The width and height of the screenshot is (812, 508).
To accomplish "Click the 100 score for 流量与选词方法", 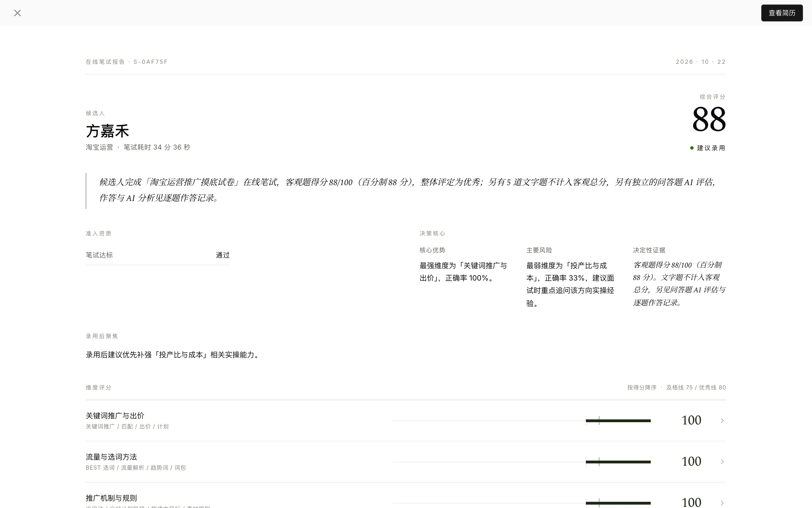I will coord(691,462).
